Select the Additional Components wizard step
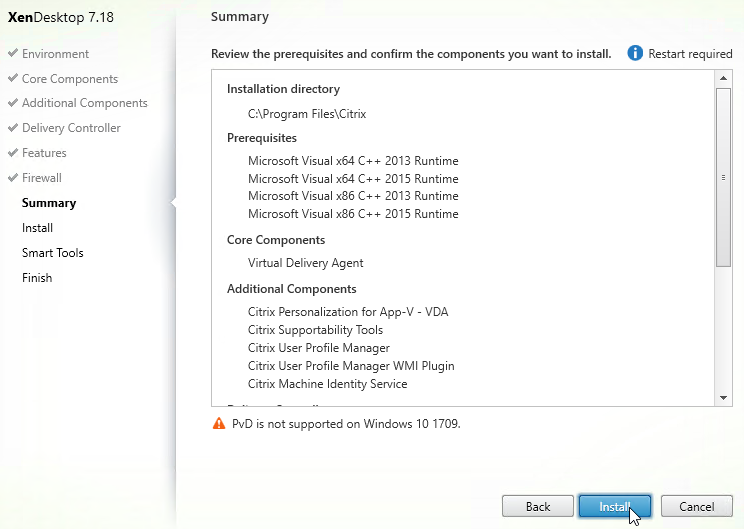The image size is (744, 529). coord(84,103)
